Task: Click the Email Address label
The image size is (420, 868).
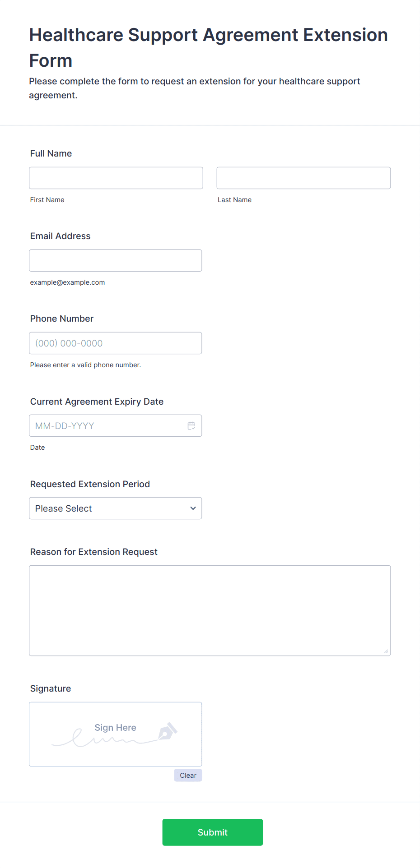Action: (61, 236)
